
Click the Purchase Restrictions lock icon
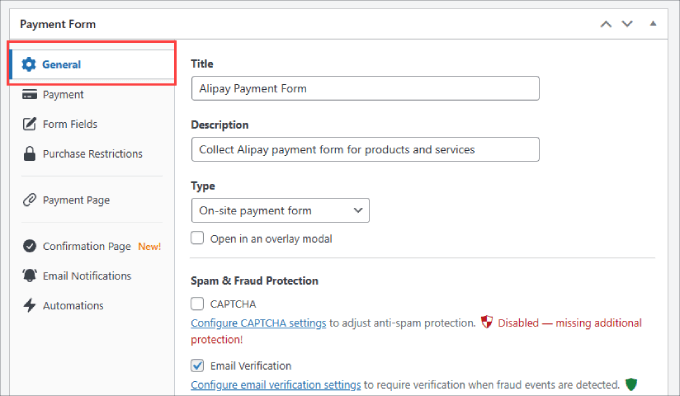click(x=29, y=154)
